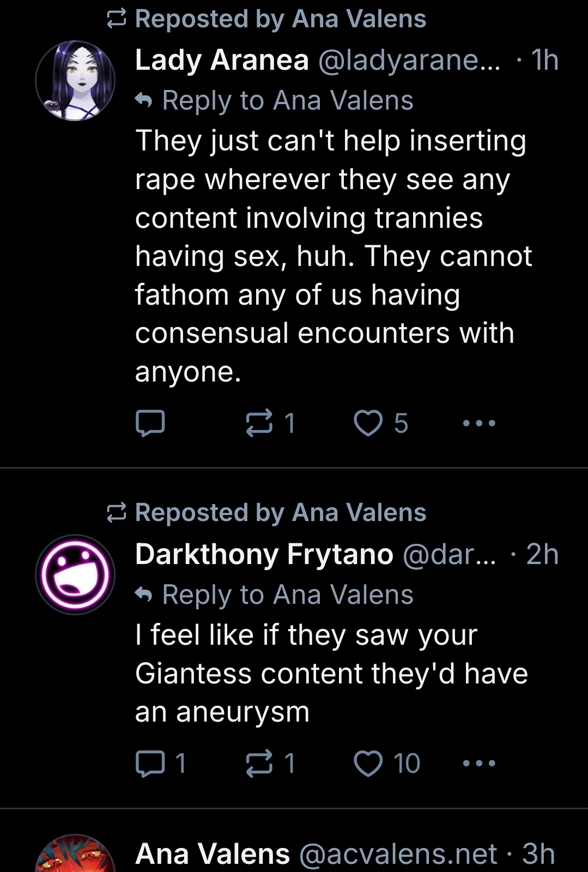
Task: Open Darkthony Frytano's profile avatar
Action: pyautogui.click(x=75, y=574)
